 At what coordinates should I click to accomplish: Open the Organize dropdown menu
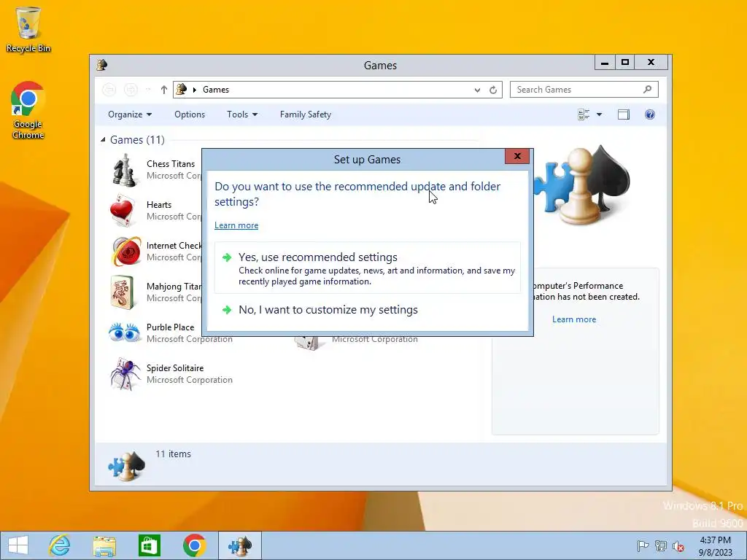point(130,114)
